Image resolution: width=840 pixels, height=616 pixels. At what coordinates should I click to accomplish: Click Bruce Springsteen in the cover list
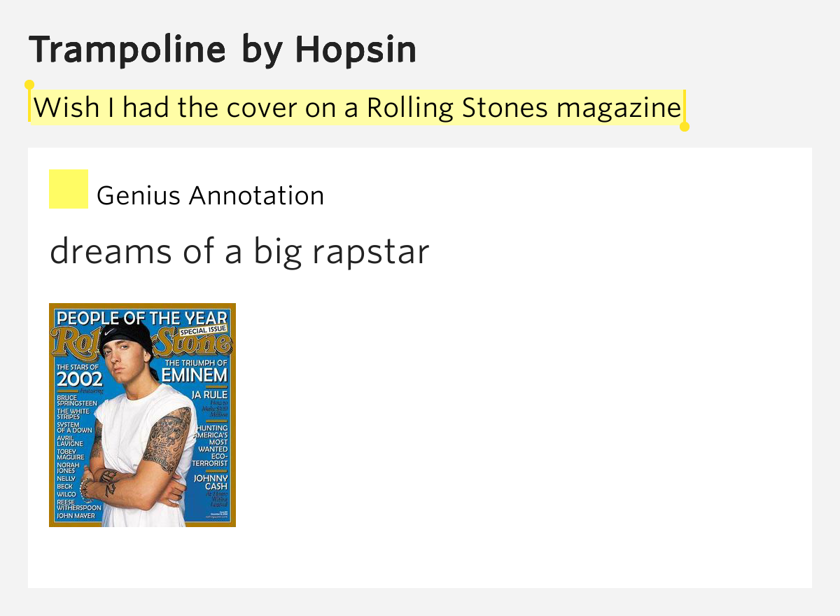click(x=76, y=400)
